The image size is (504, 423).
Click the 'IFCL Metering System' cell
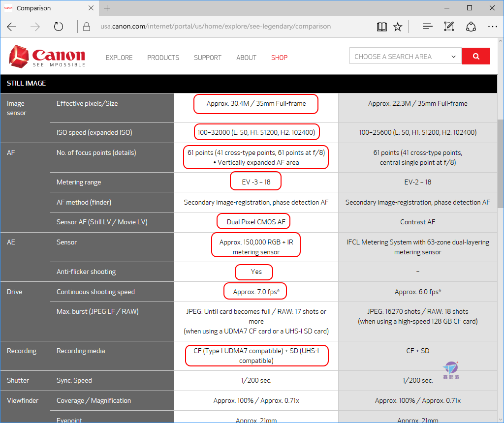(418, 247)
